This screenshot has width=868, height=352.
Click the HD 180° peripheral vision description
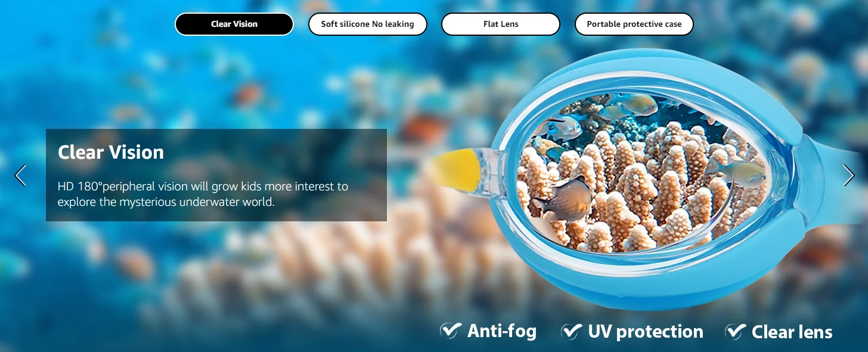click(203, 194)
